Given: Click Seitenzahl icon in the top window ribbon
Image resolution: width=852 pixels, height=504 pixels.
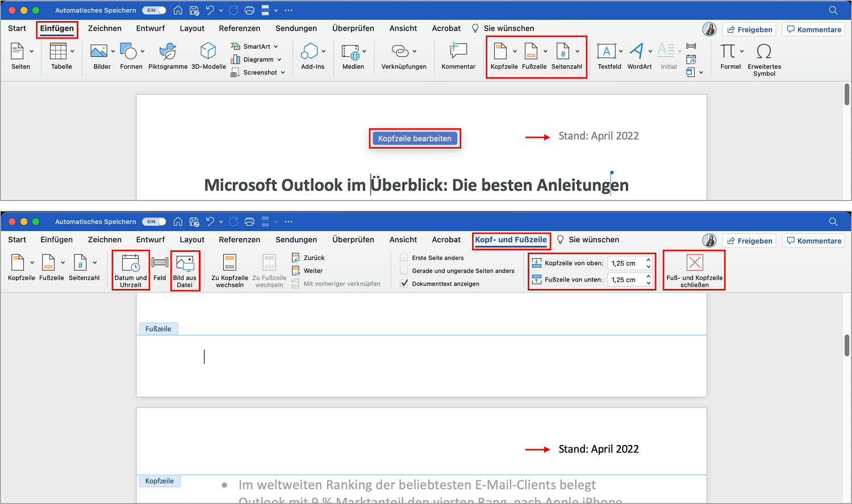Looking at the screenshot, I should [x=562, y=52].
